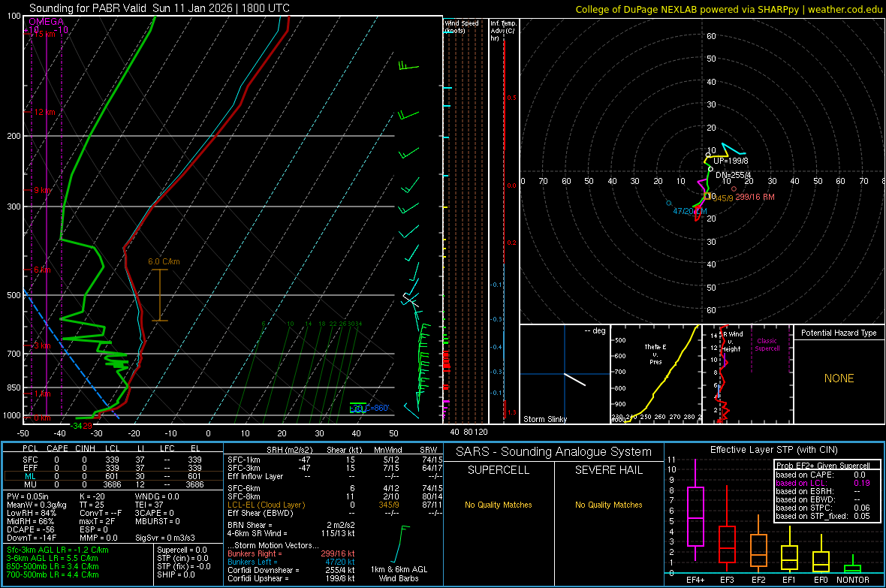
Task: Click the 'Wind Speed (knots)' panel header
Action: click(462, 26)
